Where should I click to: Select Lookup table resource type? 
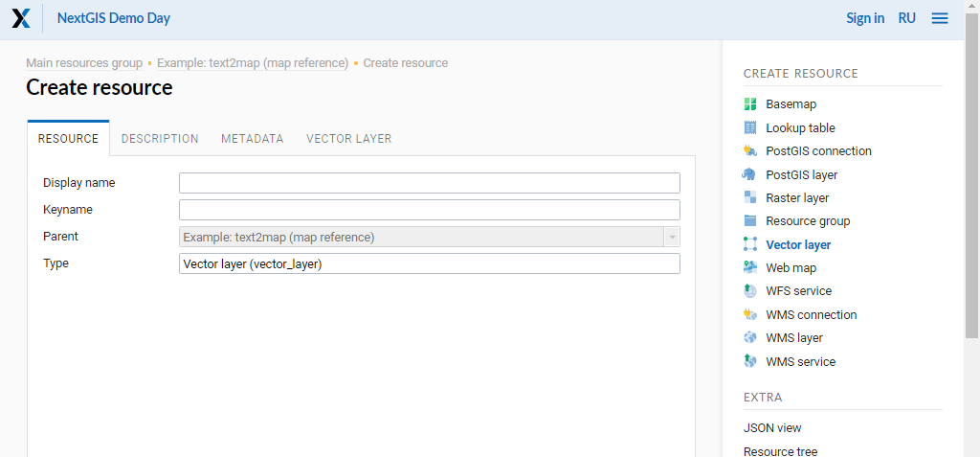[x=801, y=127]
